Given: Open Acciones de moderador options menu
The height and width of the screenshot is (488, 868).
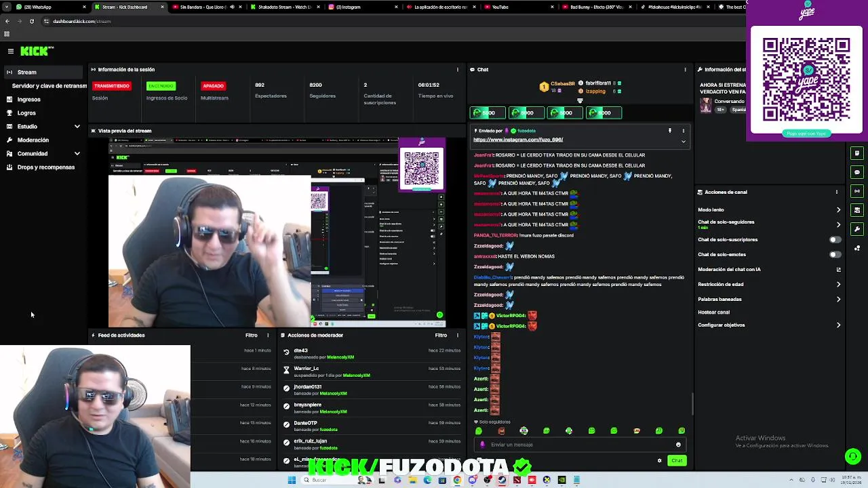Looking at the screenshot, I should [x=458, y=335].
